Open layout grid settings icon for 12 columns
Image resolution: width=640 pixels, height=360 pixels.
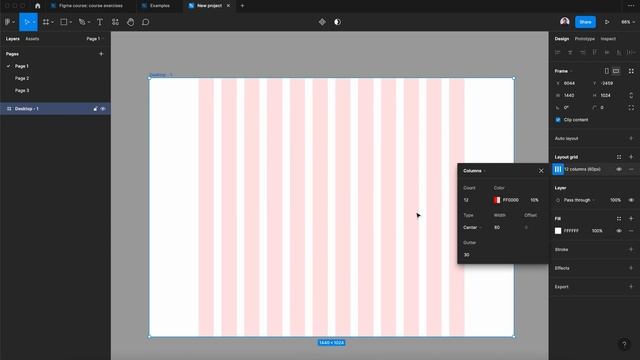558,169
